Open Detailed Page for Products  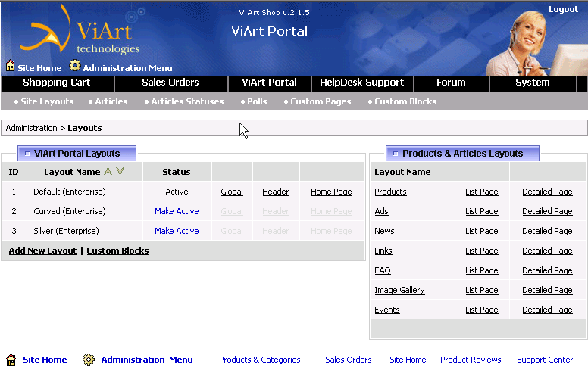coord(548,192)
